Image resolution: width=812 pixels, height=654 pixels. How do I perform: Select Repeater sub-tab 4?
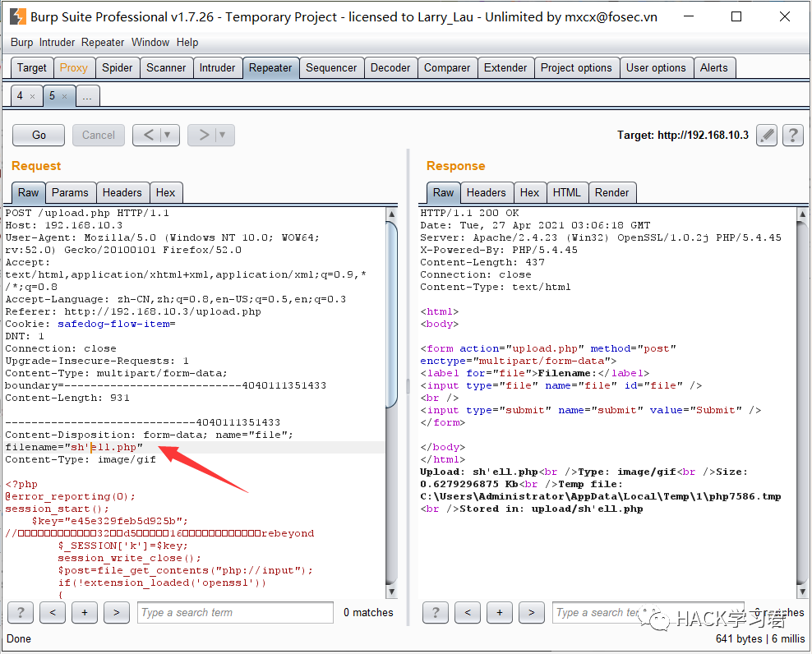coord(21,96)
